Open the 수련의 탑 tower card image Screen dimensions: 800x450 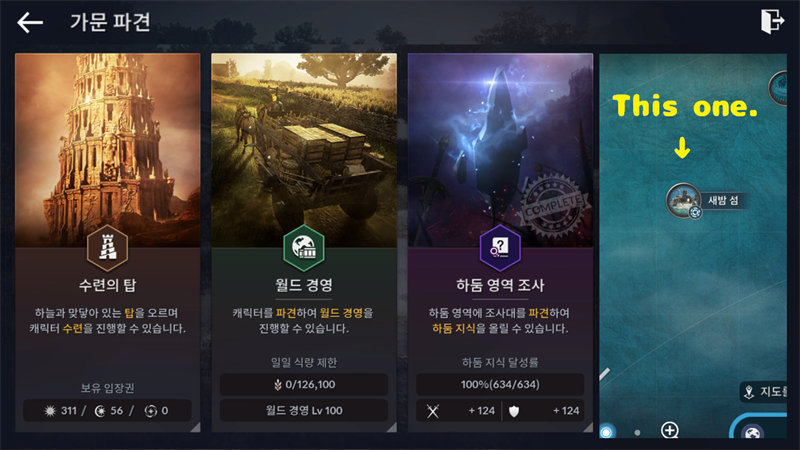coord(108,150)
